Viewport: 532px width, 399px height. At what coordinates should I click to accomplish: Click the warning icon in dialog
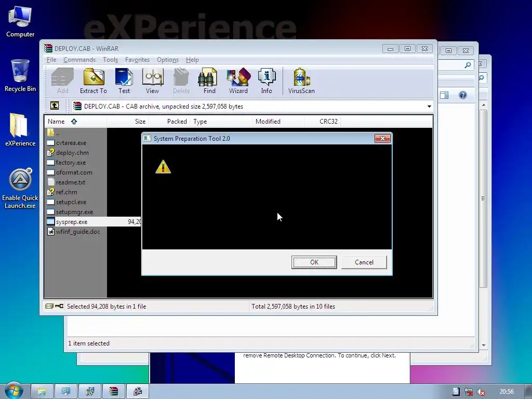click(x=163, y=167)
